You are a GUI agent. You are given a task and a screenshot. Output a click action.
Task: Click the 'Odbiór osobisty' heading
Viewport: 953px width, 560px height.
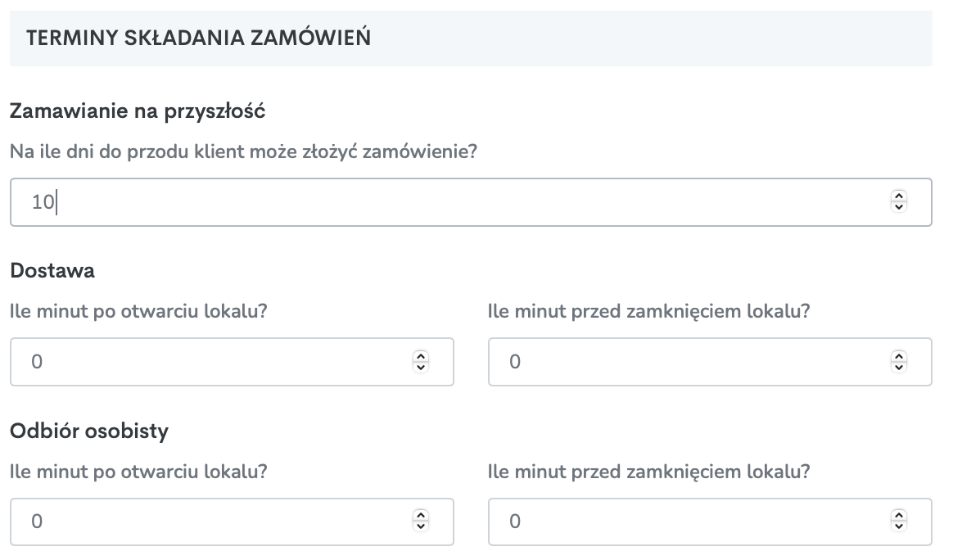click(x=89, y=431)
